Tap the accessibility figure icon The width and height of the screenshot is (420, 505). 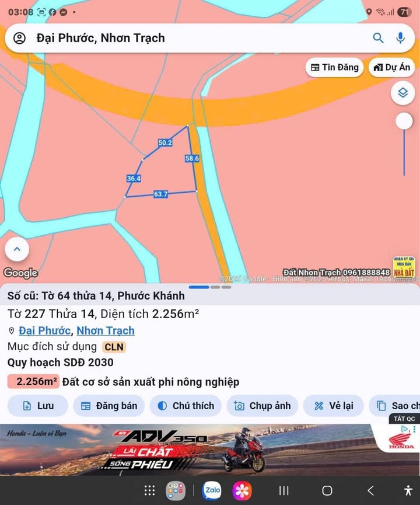click(408, 490)
